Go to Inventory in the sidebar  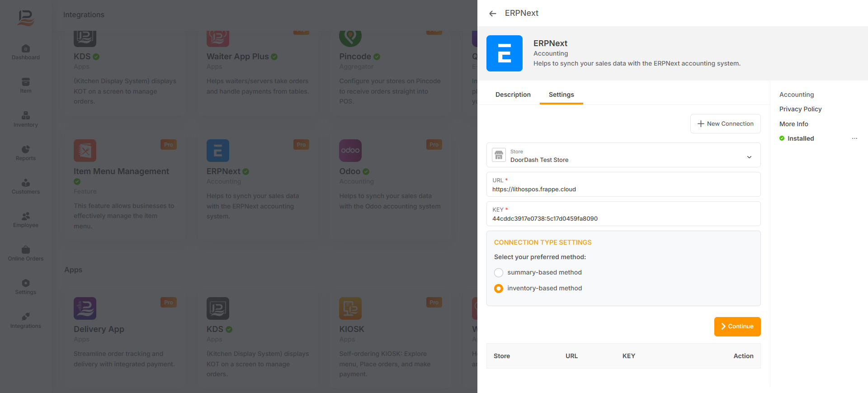click(26, 119)
